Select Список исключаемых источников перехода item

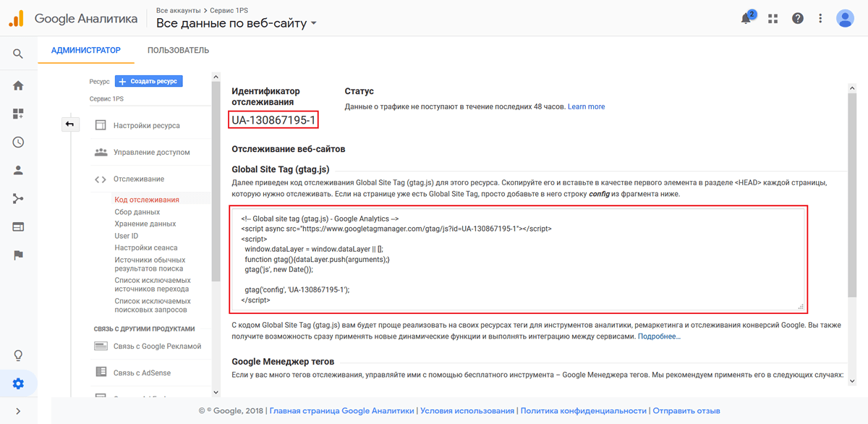pyautogui.click(x=153, y=284)
